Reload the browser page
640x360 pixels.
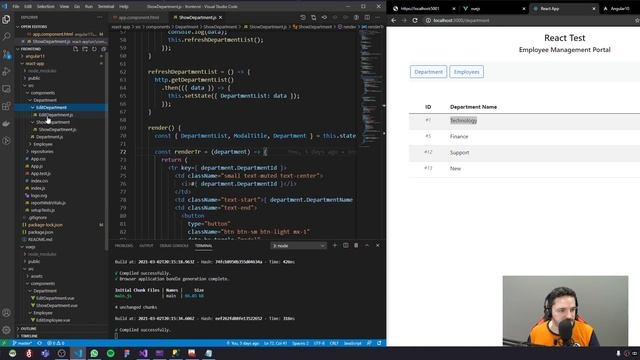[x=415, y=20]
